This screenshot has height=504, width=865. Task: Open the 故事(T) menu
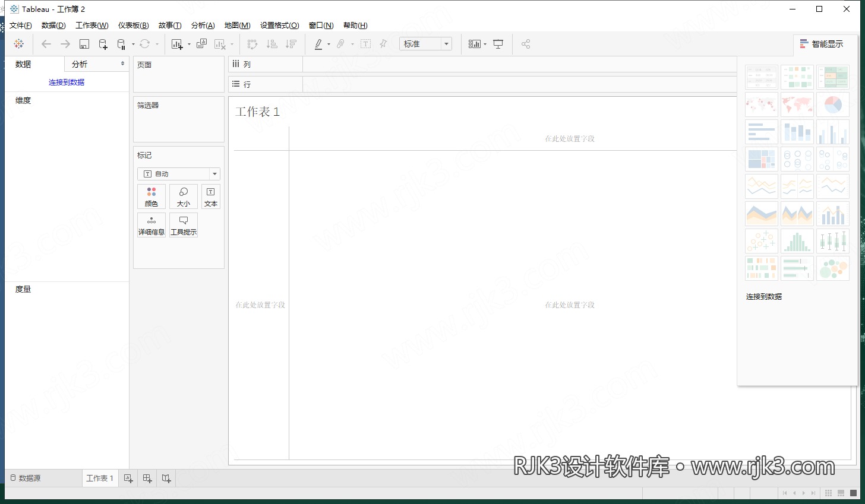pyautogui.click(x=170, y=26)
